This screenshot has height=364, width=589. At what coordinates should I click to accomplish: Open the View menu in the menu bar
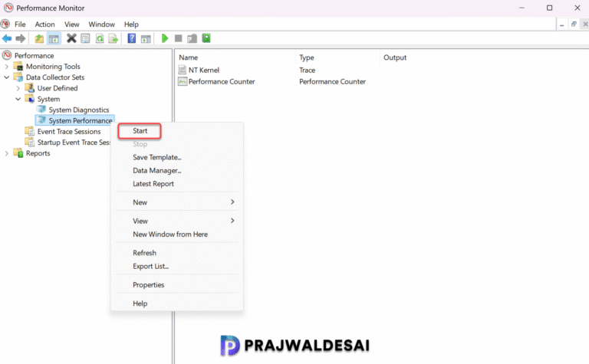(72, 25)
